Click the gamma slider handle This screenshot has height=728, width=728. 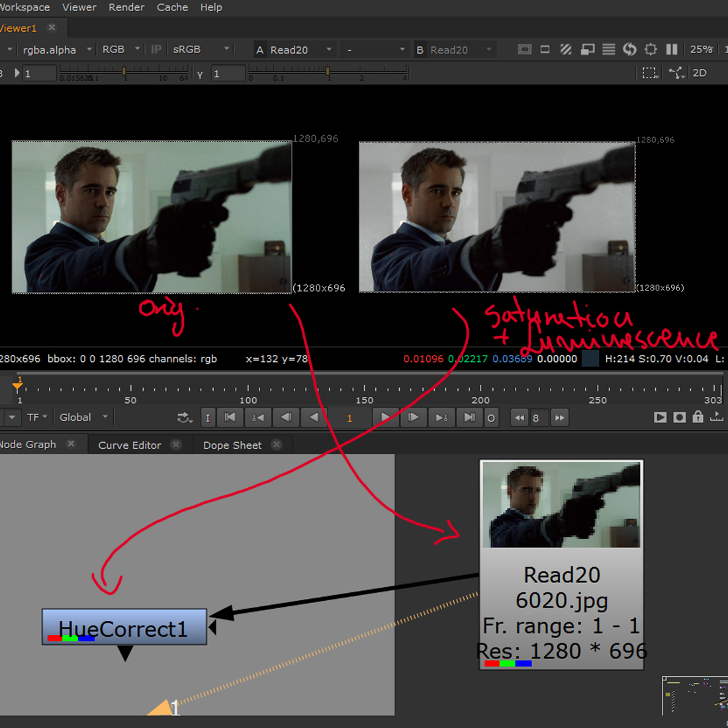(x=328, y=71)
